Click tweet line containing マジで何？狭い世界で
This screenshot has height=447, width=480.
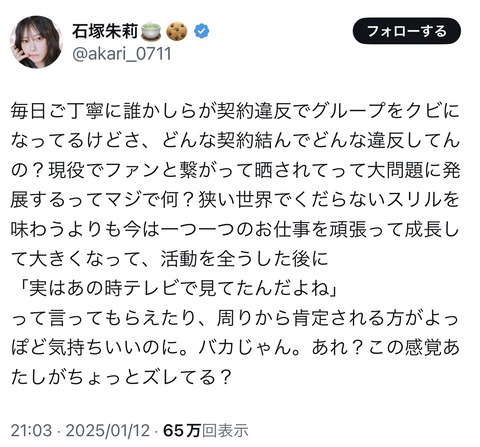pyautogui.click(x=235, y=200)
